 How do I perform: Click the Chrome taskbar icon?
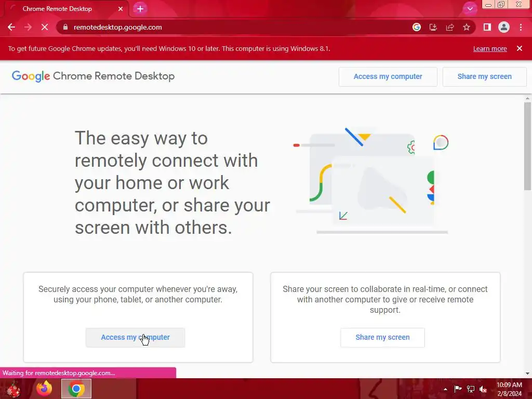coord(76,389)
